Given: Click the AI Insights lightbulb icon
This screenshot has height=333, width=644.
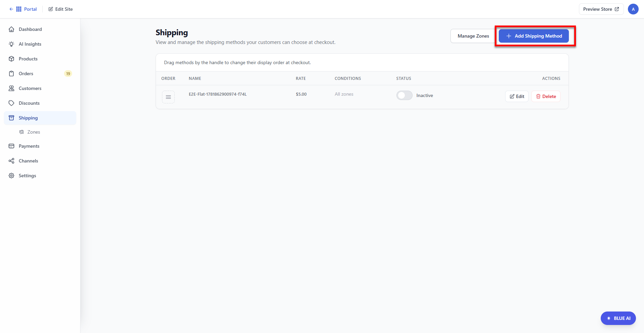Looking at the screenshot, I should pyautogui.click(x=11, y=44).
